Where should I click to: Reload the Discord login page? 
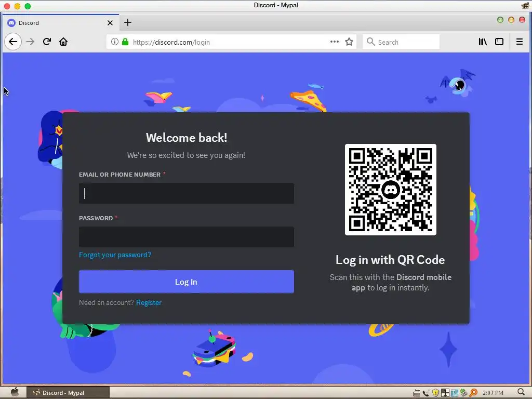pyautogui.click(x=47, y=42)
